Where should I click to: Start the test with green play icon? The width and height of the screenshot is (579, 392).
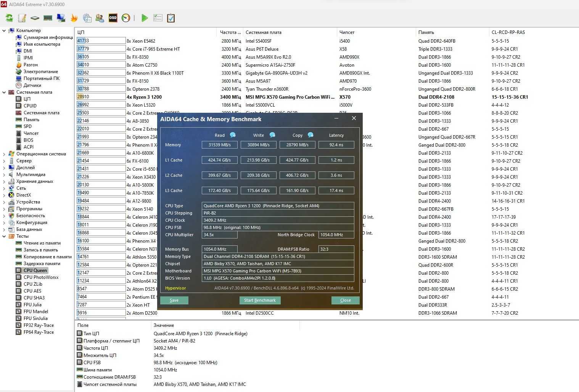click(x=145, y=18)
